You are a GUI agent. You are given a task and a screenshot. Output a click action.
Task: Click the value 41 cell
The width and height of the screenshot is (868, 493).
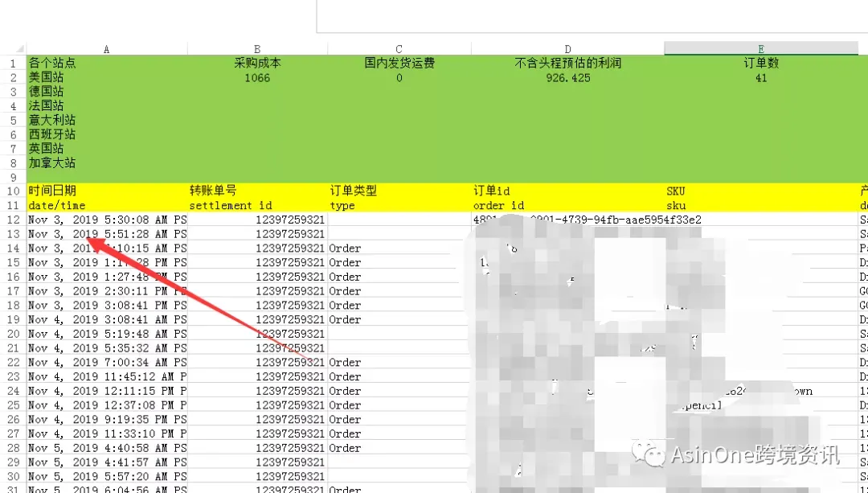761,77
